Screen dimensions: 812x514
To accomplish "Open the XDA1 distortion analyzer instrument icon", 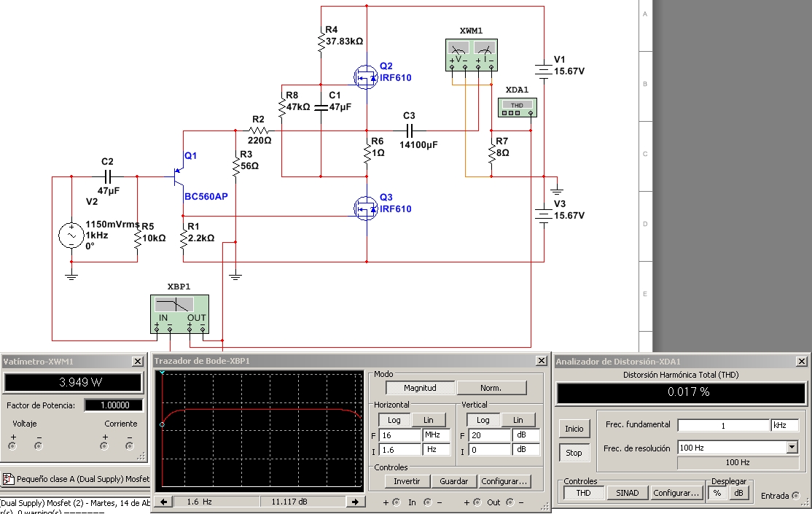I will click(x=518, y=107).
